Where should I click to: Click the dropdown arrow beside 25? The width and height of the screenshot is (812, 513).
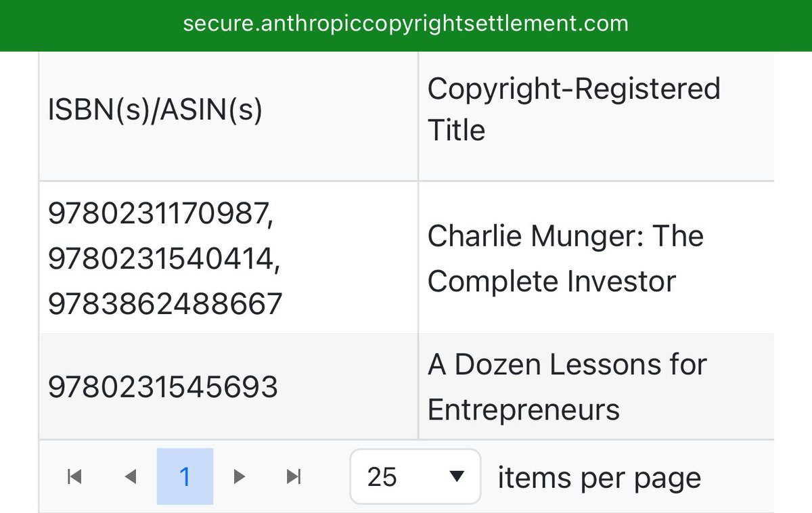(x=457, y=476)
